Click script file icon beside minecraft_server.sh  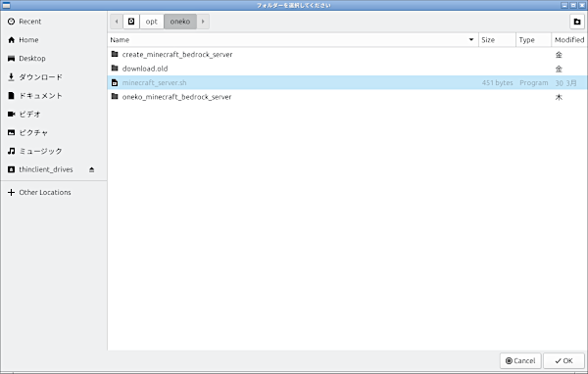[115, 83]
